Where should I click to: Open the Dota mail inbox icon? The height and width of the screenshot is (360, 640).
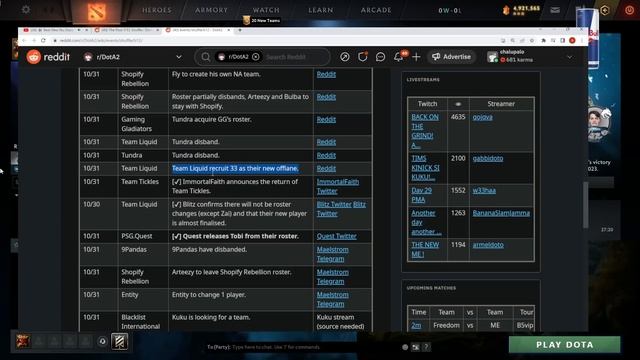[555, 10]
